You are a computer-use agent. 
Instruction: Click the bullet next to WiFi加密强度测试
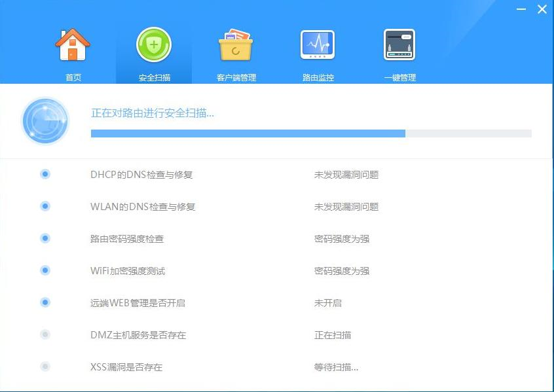(x=45, y=270)
